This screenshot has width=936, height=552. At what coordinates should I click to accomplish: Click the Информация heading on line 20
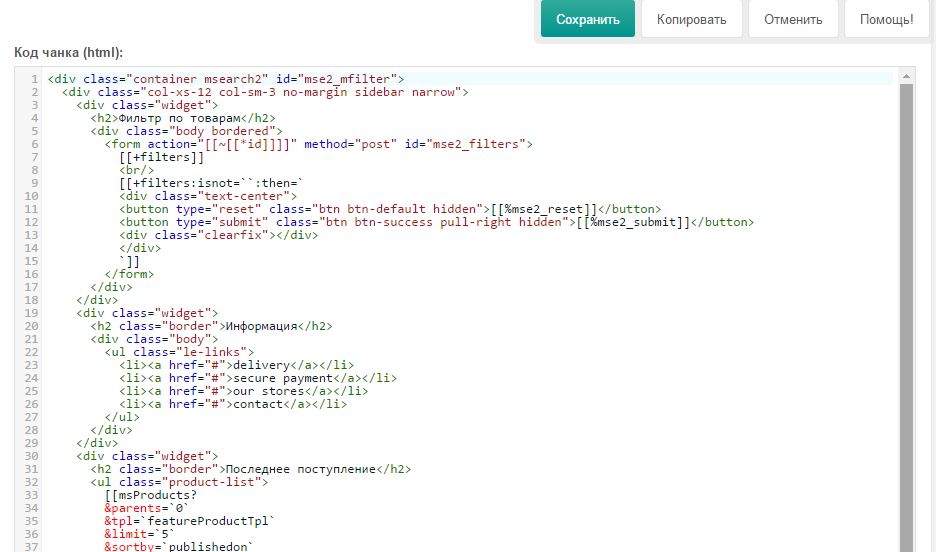(x=211, y=326)
